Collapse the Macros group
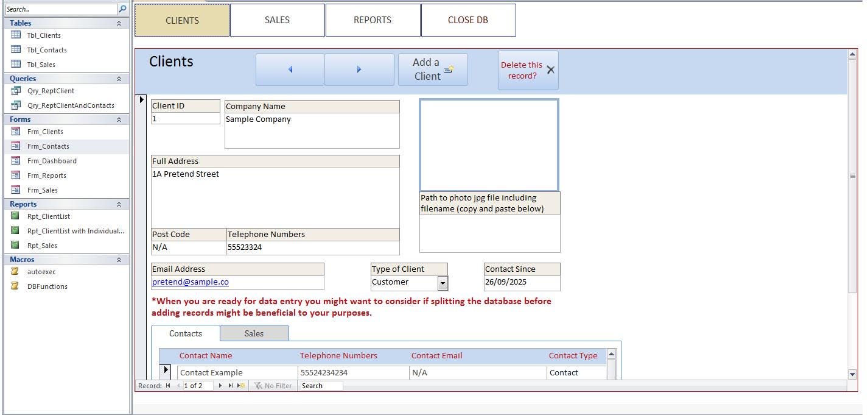 tap(119, 260)
